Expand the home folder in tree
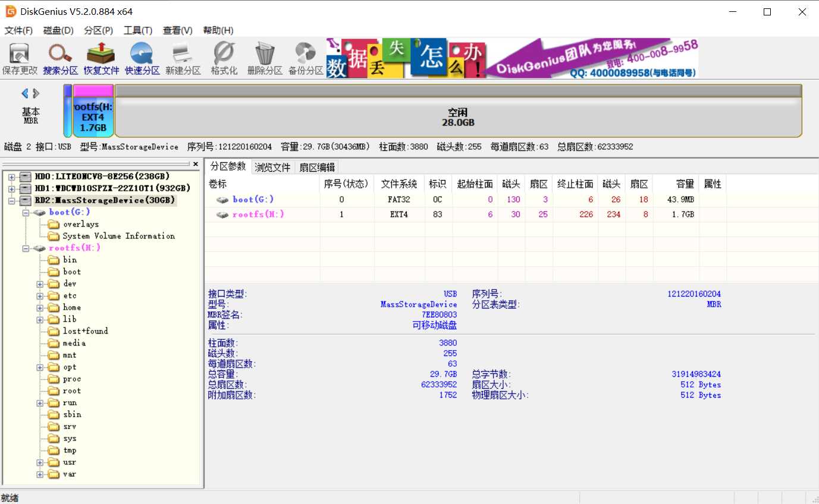Viewport: 819px width, 504px height. point(40,308)
